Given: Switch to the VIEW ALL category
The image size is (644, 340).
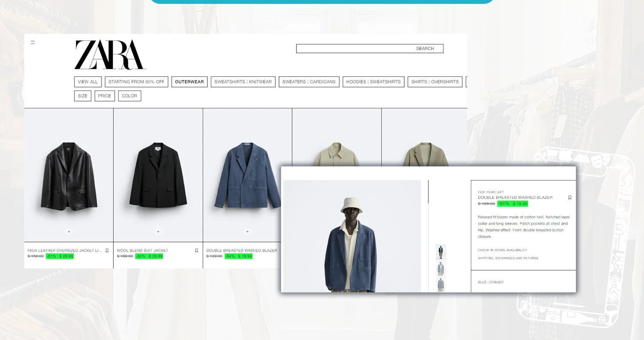Looking at the screenshot, I should [87, 82].
